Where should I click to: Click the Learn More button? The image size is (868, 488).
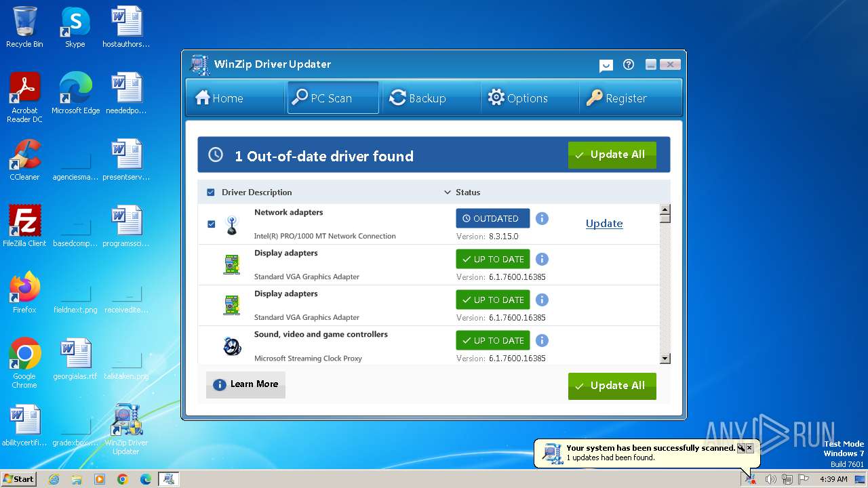(x=245, y=384)
